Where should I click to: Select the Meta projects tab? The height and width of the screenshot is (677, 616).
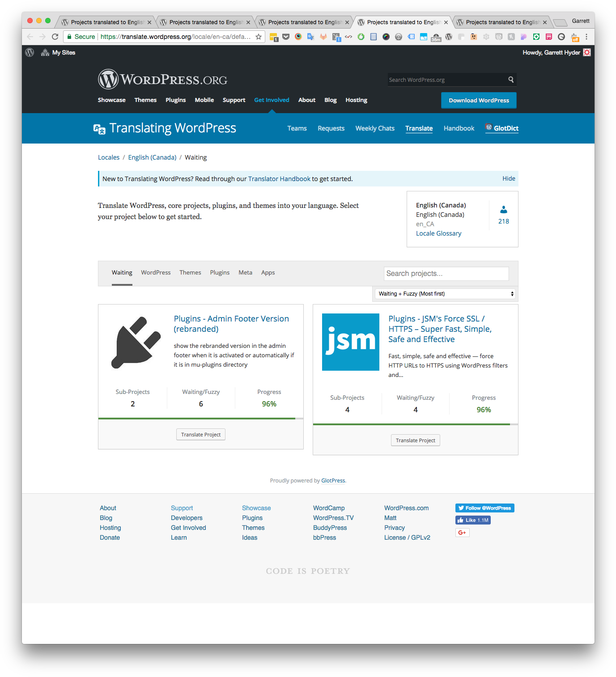click(x=245, y=273)
